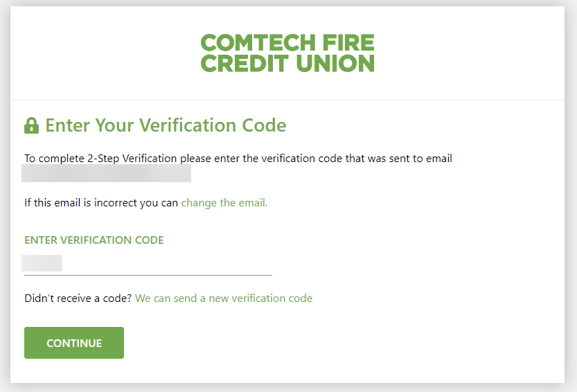The height and width of the screenshot is (392, 577).
Task: Request a new verification code via link
Action: click(x=224, y=299)
